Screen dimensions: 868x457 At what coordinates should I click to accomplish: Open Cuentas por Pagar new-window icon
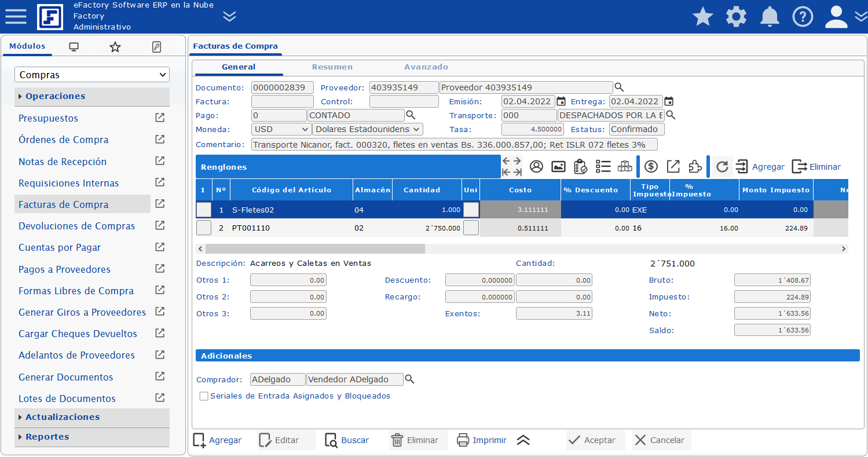tap(160, 247)
